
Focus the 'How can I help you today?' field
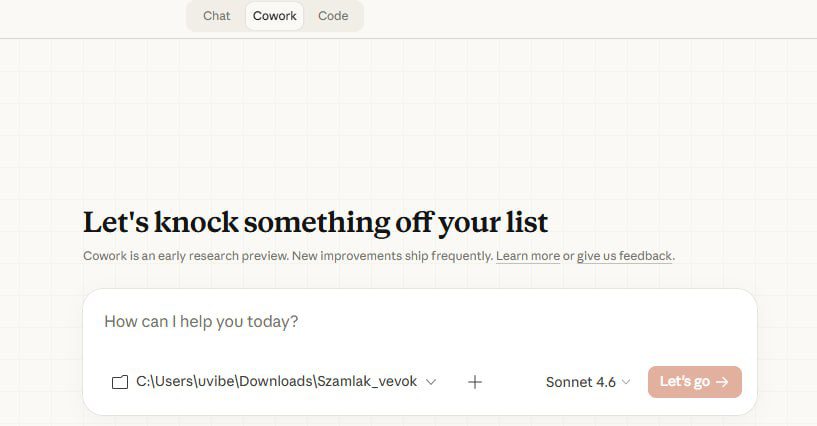400,322
